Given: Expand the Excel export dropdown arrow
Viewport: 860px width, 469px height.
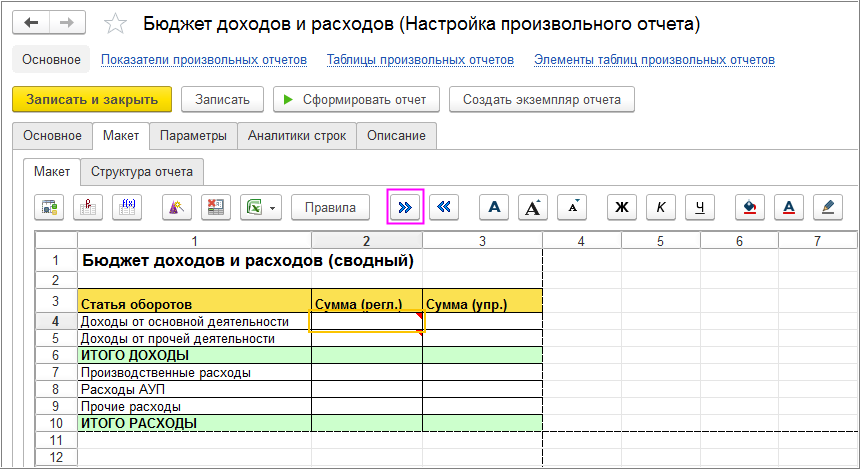Looking at the screenshot, I should pos(273,208).
